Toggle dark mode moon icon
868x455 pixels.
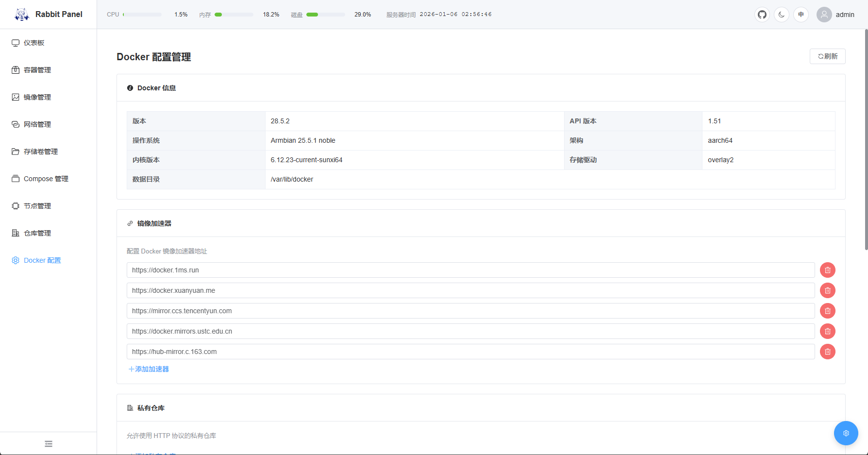click(782, 15)
